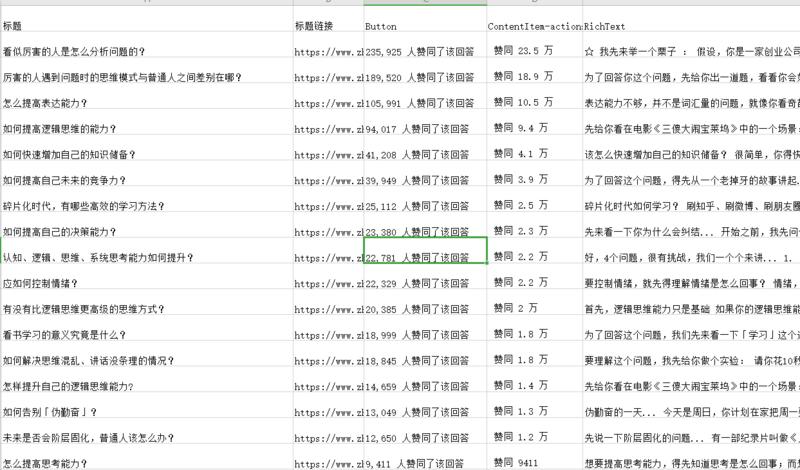Click the 标题链接 header cell

tap(327, 25)
